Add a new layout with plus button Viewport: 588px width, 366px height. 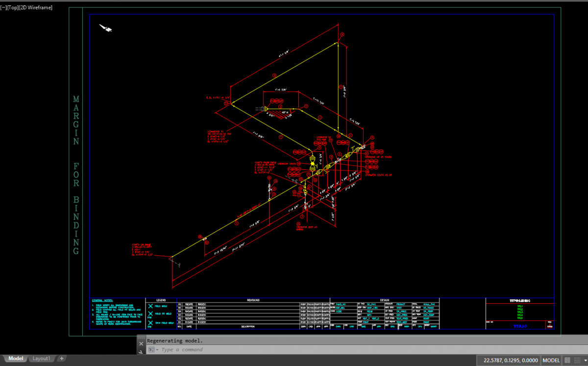(62, 359)
